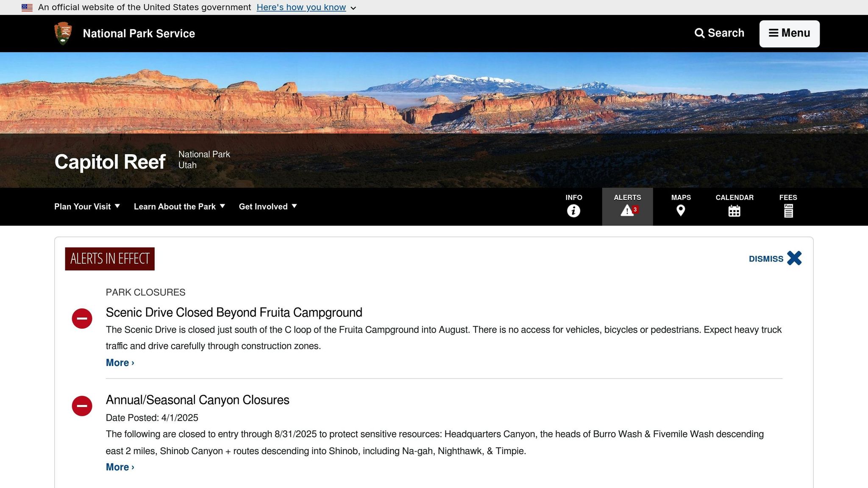868x488 pixels.
Task: Click the PARK CLOSURES heading
Action: (x=145, y=292)
